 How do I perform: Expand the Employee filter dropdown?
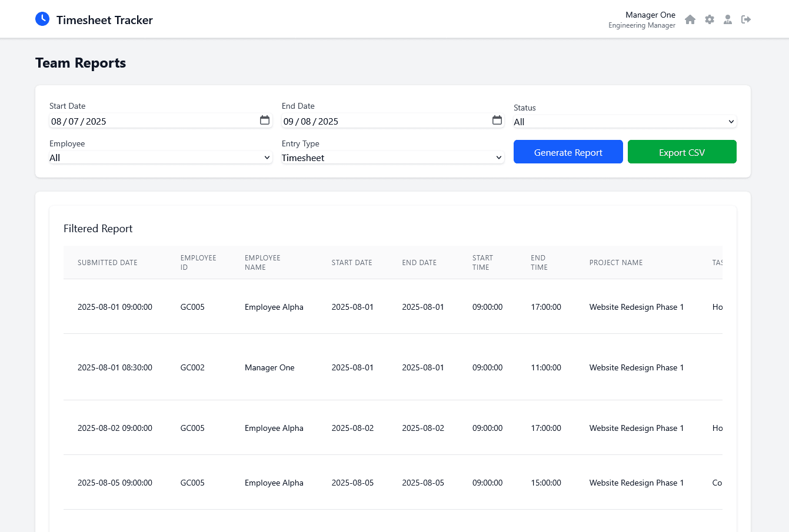click(159, 158)
